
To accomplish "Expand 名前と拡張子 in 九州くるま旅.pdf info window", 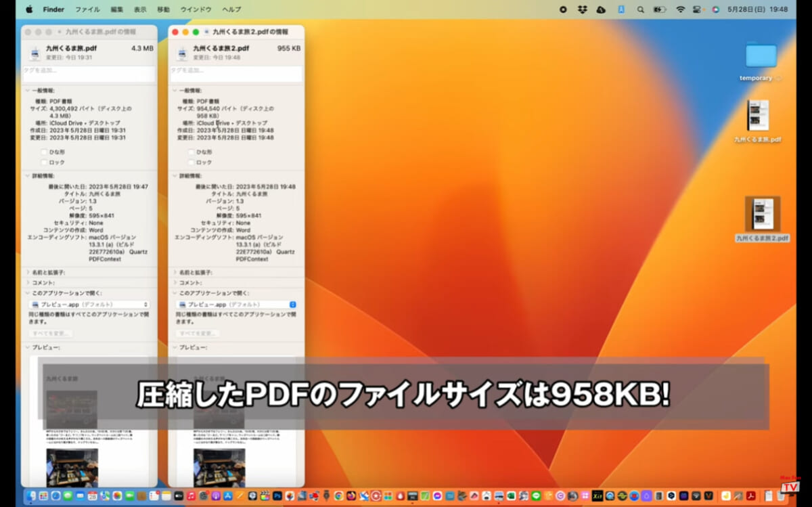I will click(x=27, y=272).
